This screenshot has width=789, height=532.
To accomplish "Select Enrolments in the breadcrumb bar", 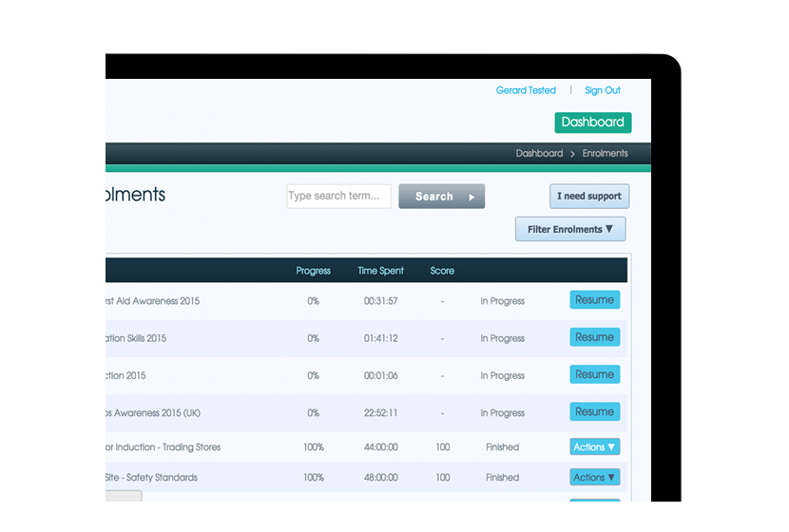I will pos(605,153).
